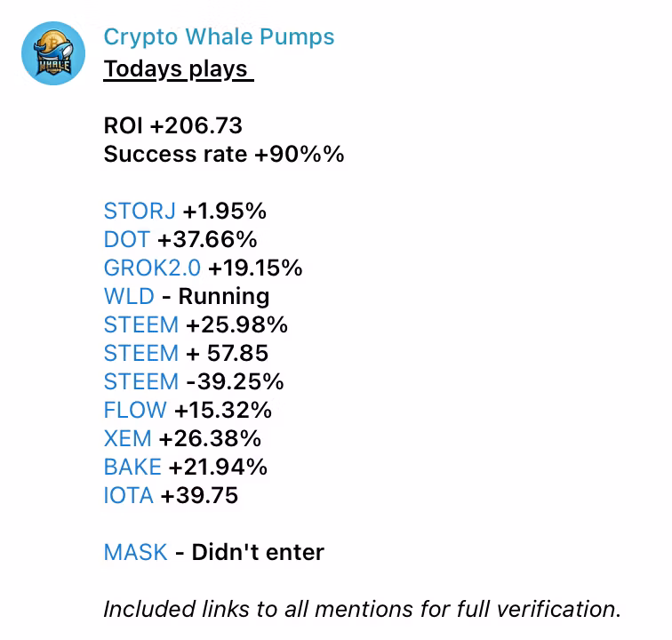The width and height of the screenshot is (672, 640).
Task: Click the Success rate +90% line
Action: (224, 155)
